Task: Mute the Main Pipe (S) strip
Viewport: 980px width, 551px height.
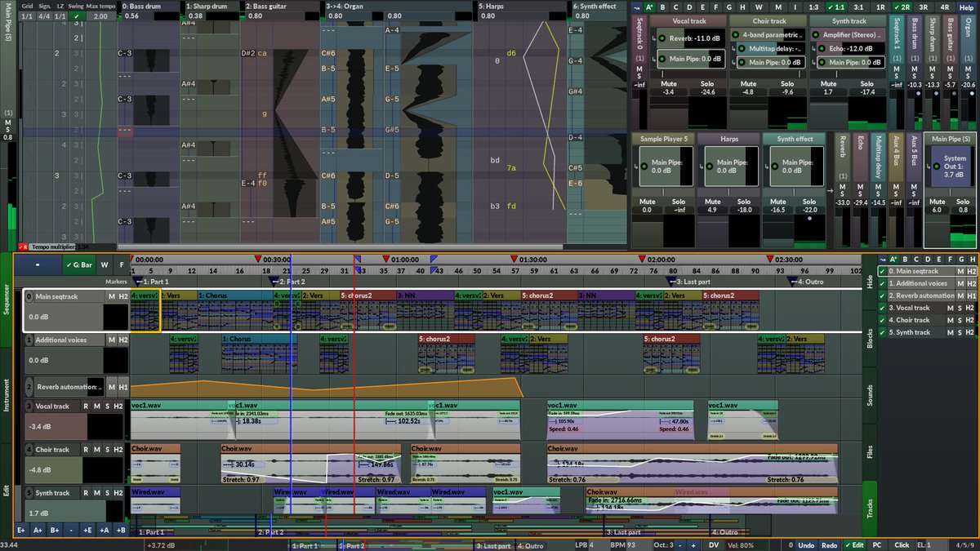Action: (937, 202)
